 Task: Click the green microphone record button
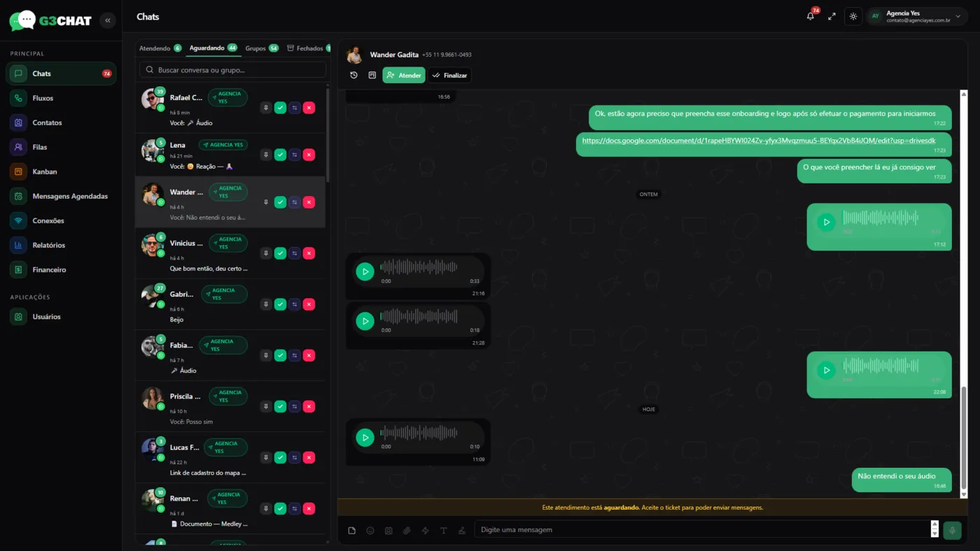click(952, 530)
